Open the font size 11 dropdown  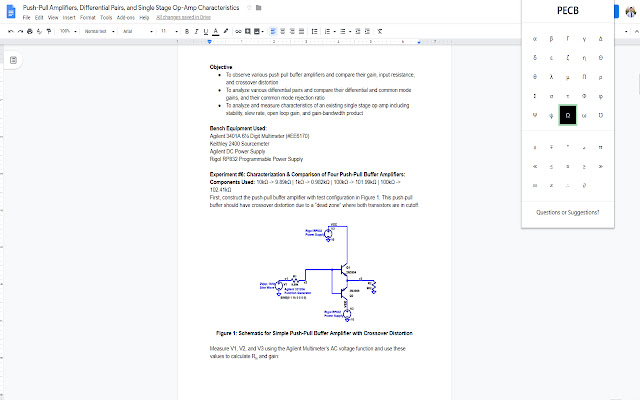point(169,31)
